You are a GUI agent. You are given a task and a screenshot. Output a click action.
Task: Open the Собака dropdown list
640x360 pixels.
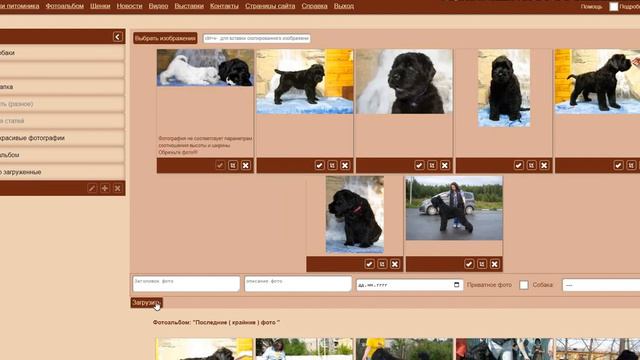(601, 285)
